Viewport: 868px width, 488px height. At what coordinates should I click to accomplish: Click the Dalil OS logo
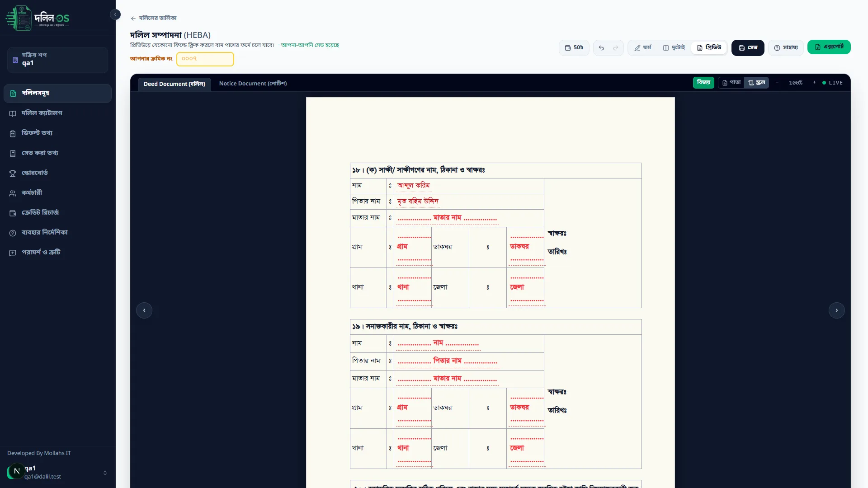click(38, 18)
